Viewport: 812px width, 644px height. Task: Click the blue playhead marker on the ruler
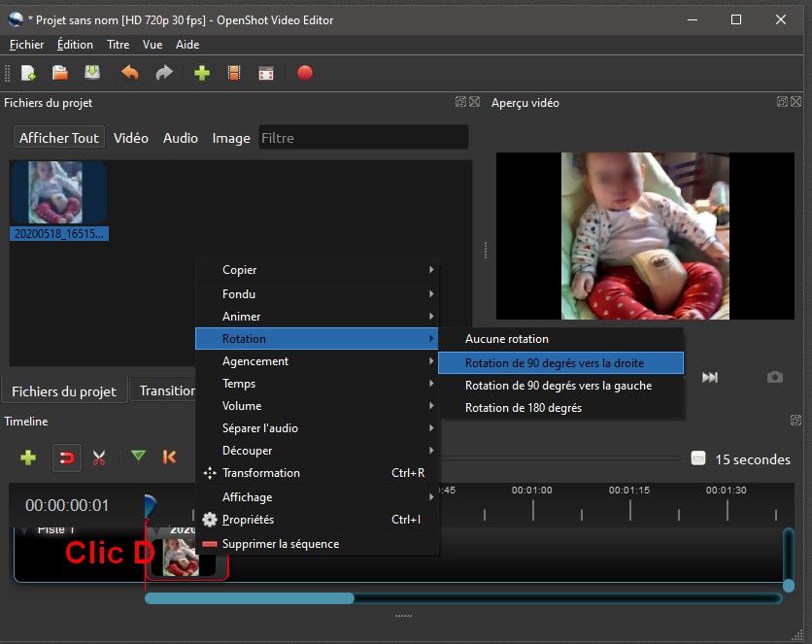(x=150, y=506)
